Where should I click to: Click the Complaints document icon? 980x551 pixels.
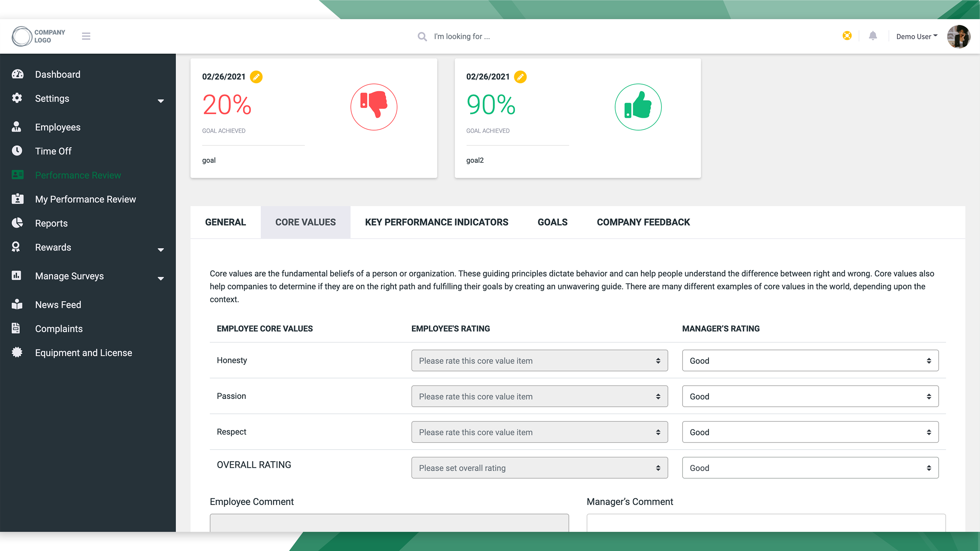[x=16, y=328]
